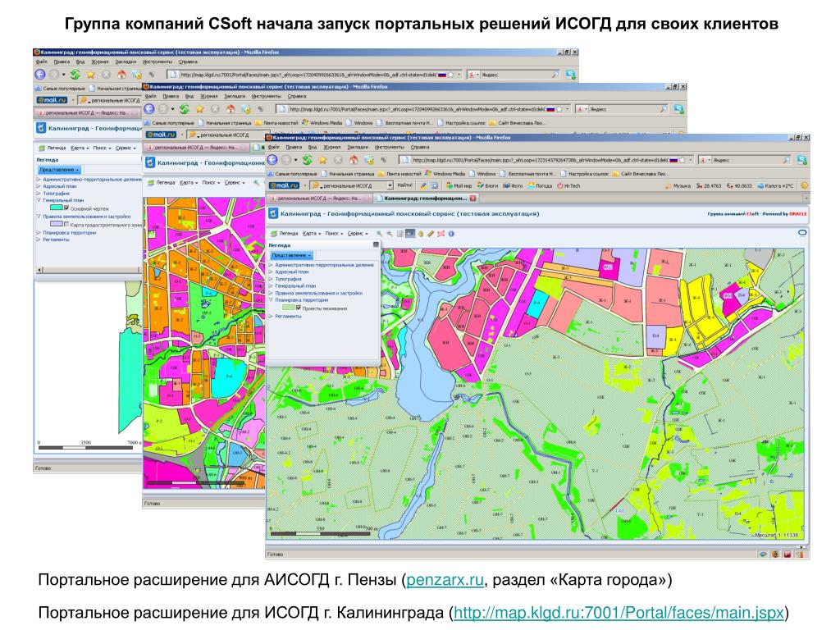Toggle the Проекты межевания checkbox
840x630 pixels.
pyautogui.click(x=299, y=308)
